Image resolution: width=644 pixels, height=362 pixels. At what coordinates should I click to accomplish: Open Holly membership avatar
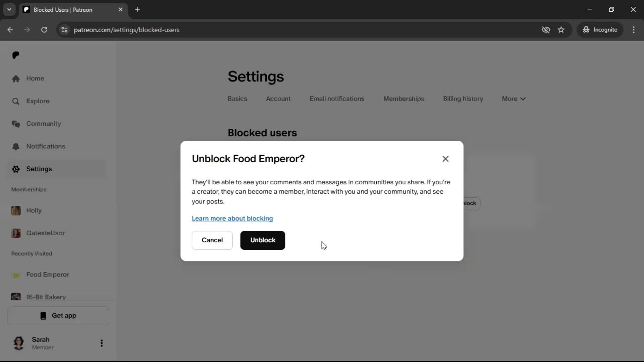click(16, 210)
